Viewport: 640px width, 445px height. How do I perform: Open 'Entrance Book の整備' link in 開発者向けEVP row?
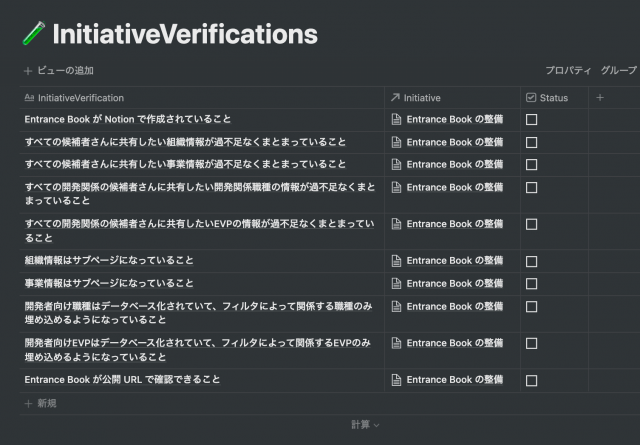pos(455,343)
